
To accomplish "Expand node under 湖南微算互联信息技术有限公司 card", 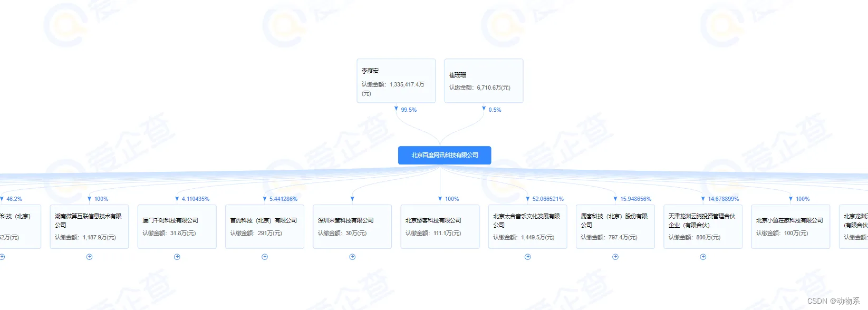I will click(89, 257).
